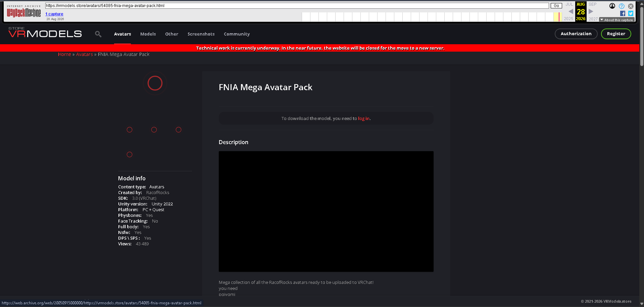
Task: Share capture on Facebook
Action: pos(623,13)
